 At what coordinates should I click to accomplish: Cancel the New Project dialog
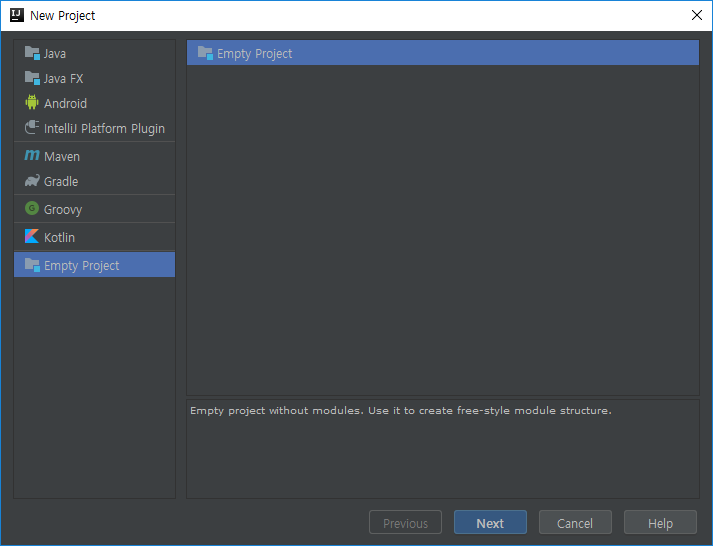(x=575, y=522)
